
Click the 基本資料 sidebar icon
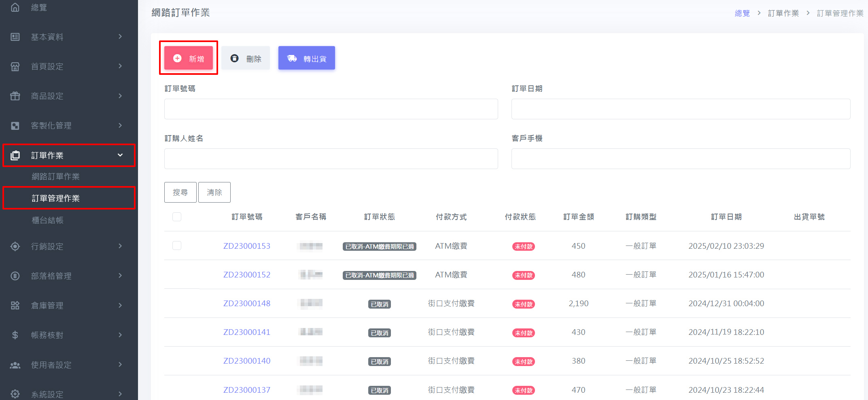(x=15, y=37)
